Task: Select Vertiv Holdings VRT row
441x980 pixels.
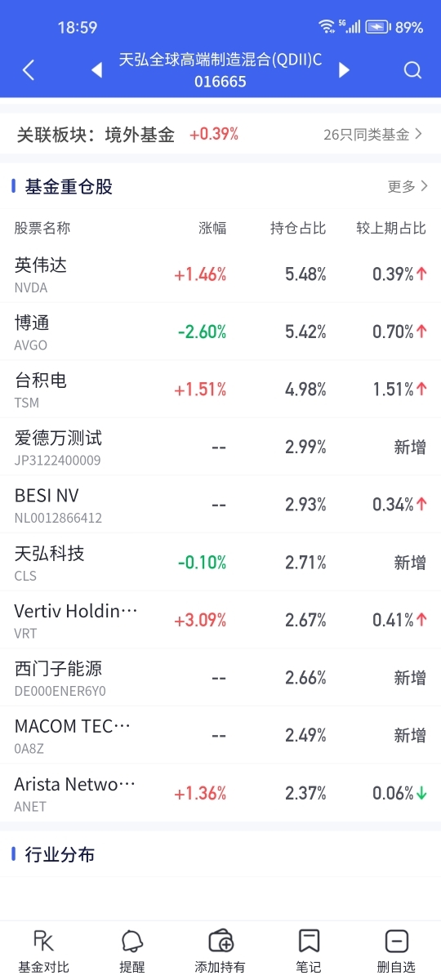Action: (x=220, y=621)
